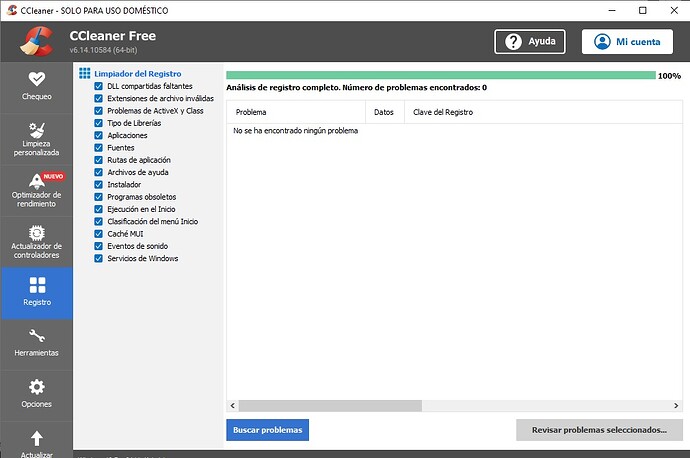
Task: Click the CCleaner logo in header
Action: [37, 41]
